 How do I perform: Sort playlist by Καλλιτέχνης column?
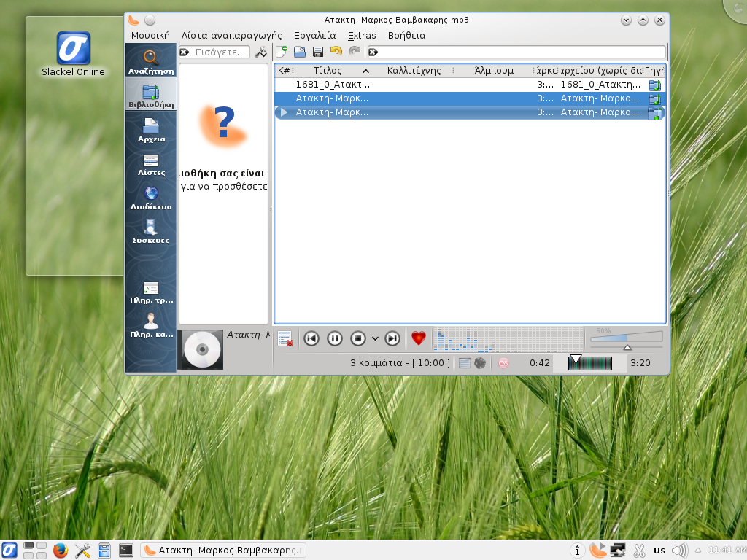[414, 71]
